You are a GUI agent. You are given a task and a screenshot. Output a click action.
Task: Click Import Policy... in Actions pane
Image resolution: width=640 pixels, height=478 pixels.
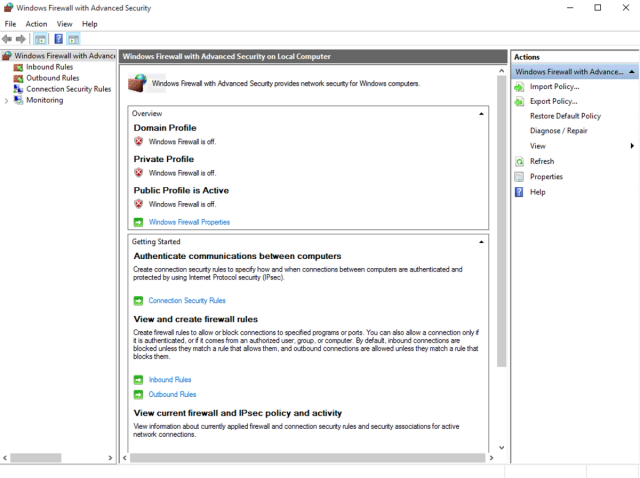pos(554,87)
